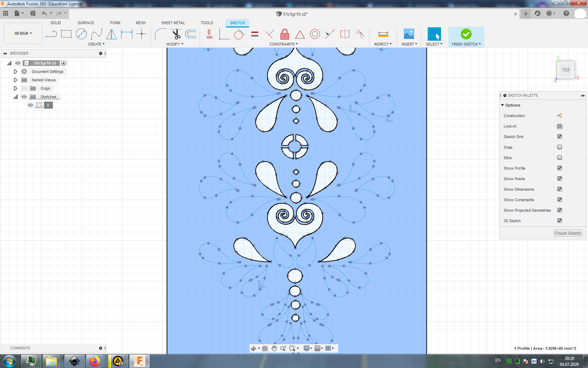Click the green Finish Sketch checkmark
The image size is (588, 368).
466,34
